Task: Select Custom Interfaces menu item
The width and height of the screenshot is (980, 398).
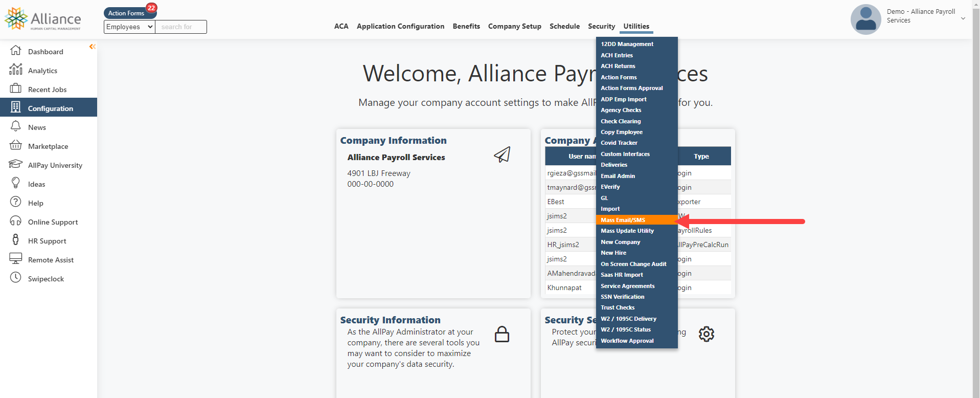Action: [637, 154]
